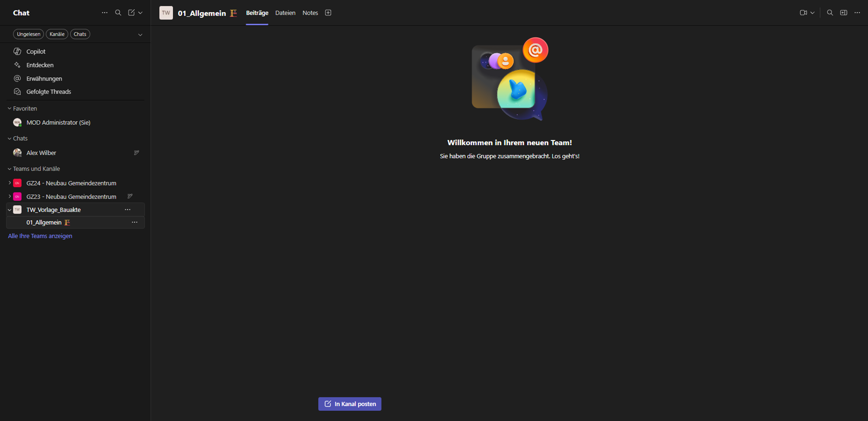This screenshot has height=421, width=868.
Task: Toggle the Chats filter pill
Action: (x=80, y=34)
